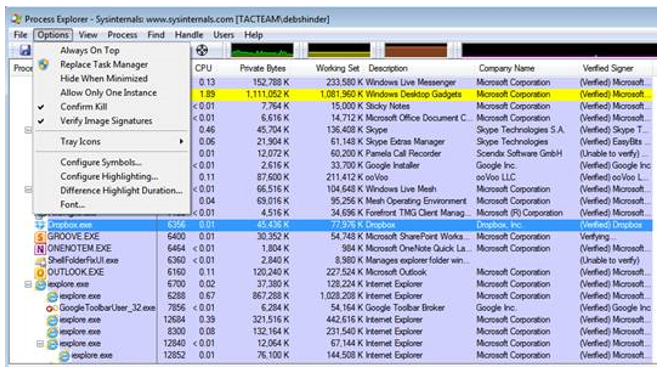The width and height of the screenshot is (662, 369).
Task: Open the Tray Icons submenu
Action: [111, 141]
